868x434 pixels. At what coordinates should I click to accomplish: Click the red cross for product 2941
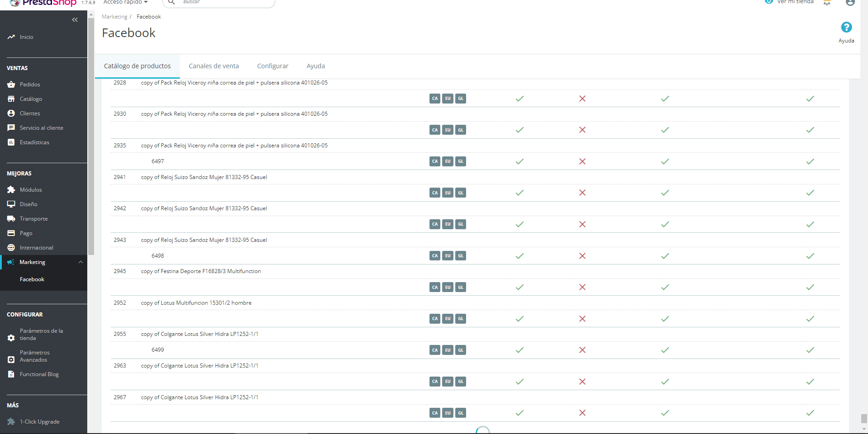[x=582, y=193]
